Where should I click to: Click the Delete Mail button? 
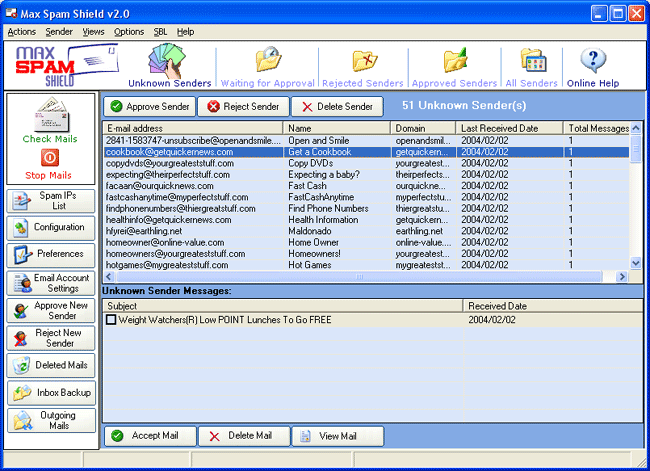point(244,436)
